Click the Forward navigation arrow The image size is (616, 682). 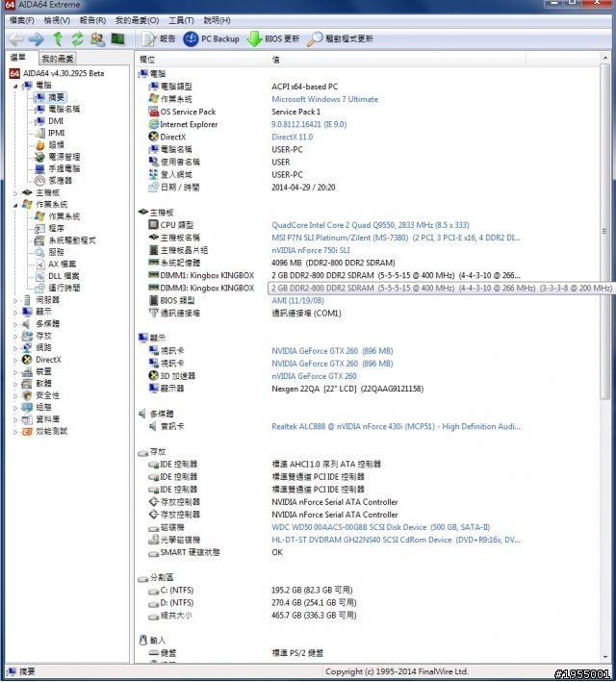tap(37, 39)
